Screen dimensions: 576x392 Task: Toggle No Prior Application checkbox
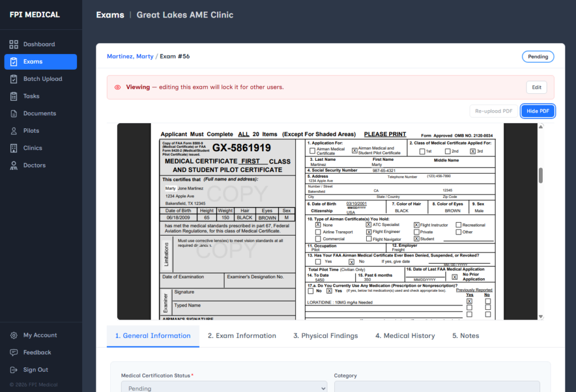454,277
